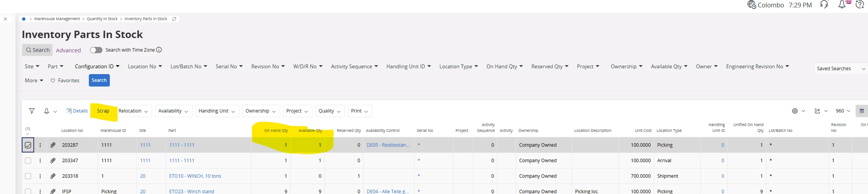Toggle Search with Time Zone switch
Screen dimensions: 868x194
tap(96, 50)
